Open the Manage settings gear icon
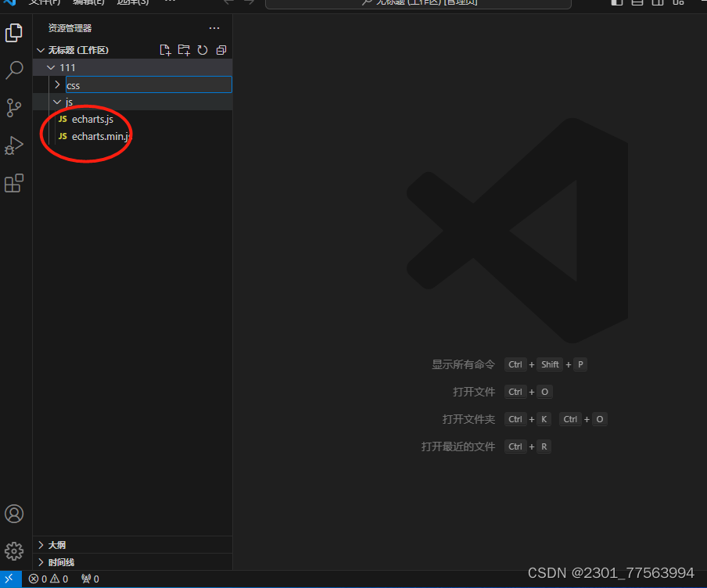 pos(14,551)
